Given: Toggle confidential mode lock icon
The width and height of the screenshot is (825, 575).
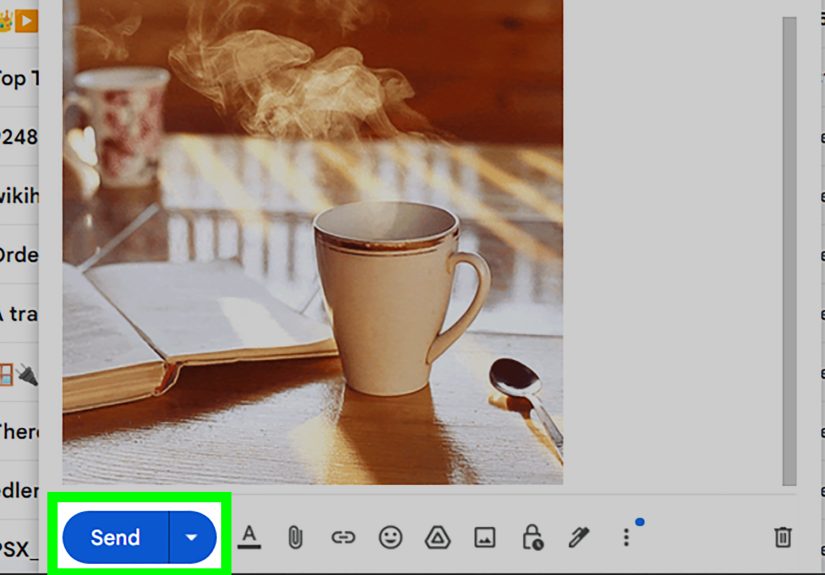Looking at the screenshot, I should [532, 537].
